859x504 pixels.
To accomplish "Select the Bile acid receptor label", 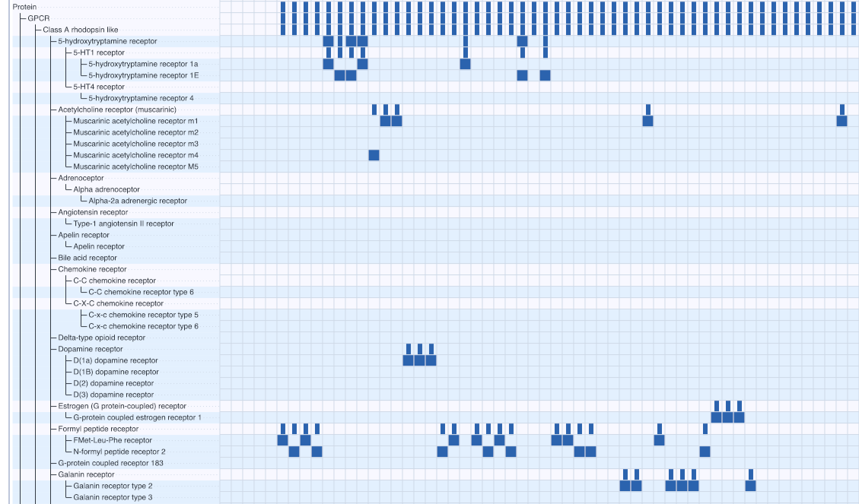I will [87, 258].
